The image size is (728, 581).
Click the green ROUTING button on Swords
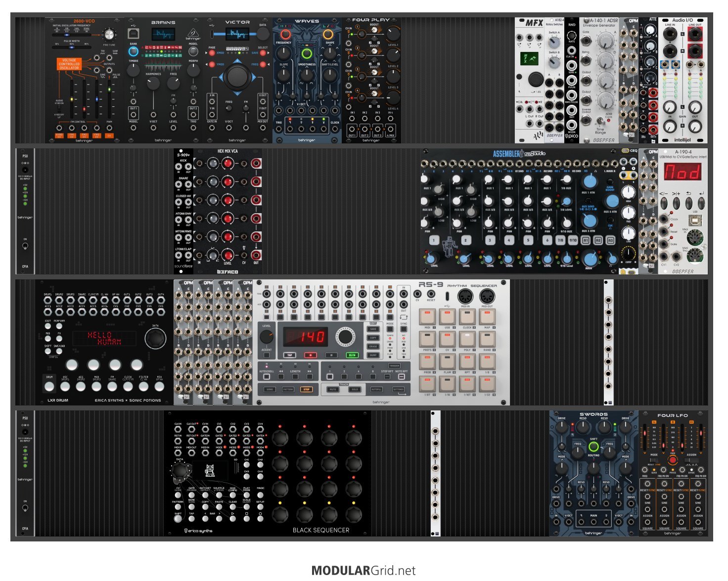tap(593, 447)
